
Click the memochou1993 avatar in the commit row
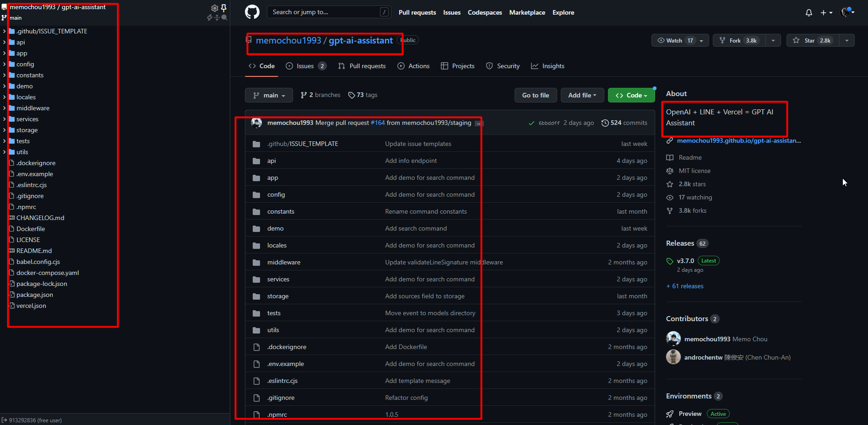[256, 123]
